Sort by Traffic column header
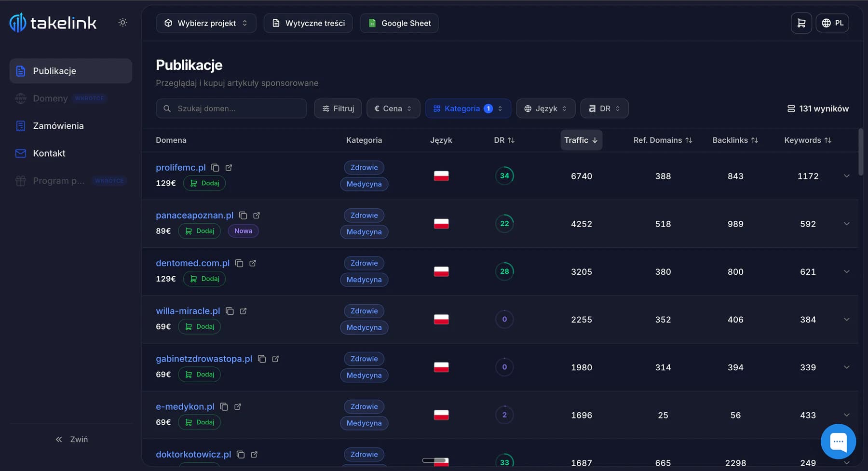The width and height of the screenshot is (868, 471). coord(581,140)
